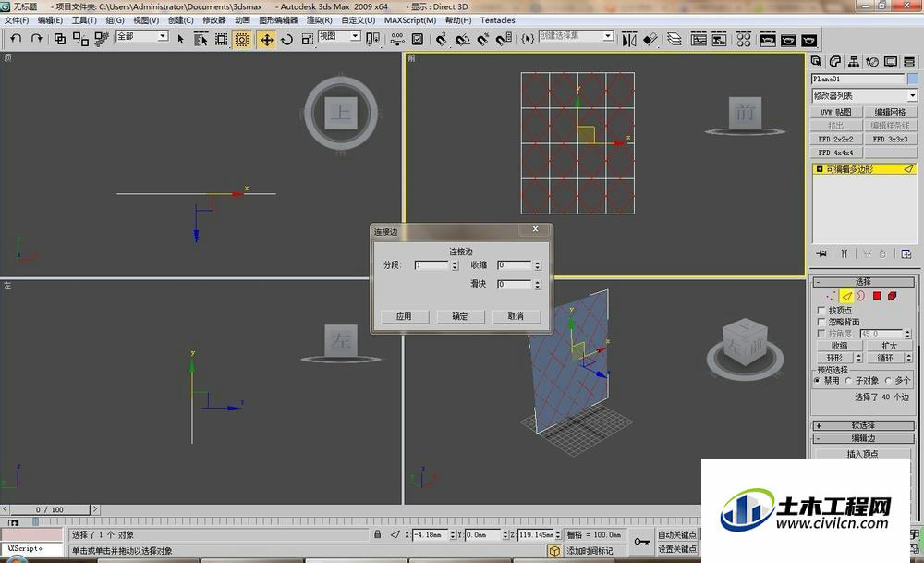Select the Vertex sub-object level icon
This screenshot has width=924, height=563.
click(x=831, y=295)
